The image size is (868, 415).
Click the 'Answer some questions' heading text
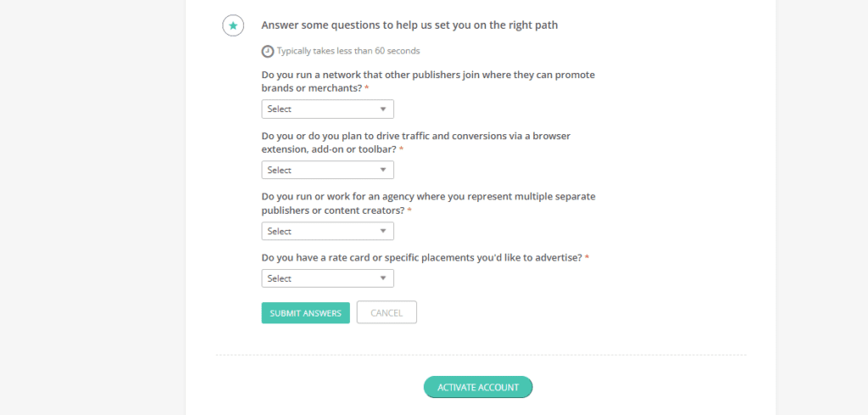409,25
